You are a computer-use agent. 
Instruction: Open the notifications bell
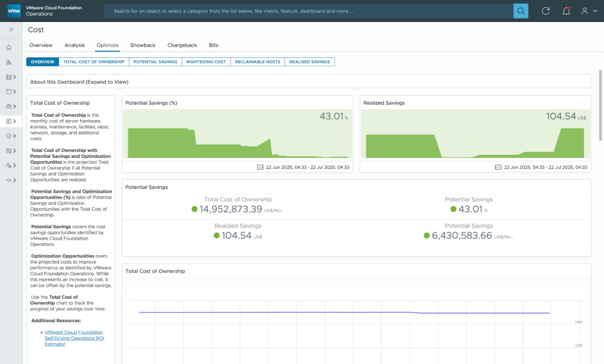[x=566, y=11]
